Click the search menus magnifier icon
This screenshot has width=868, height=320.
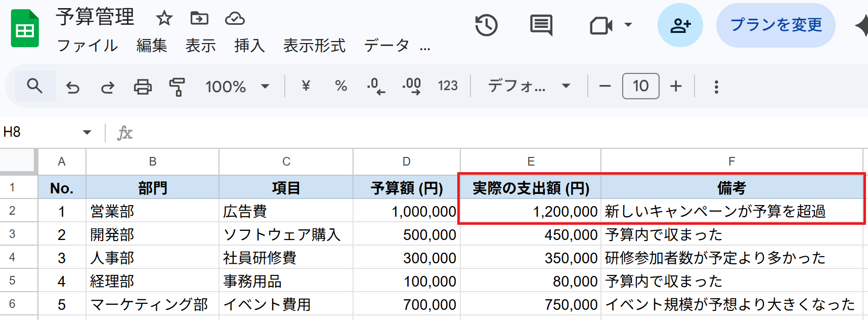[x=34, y=86]
